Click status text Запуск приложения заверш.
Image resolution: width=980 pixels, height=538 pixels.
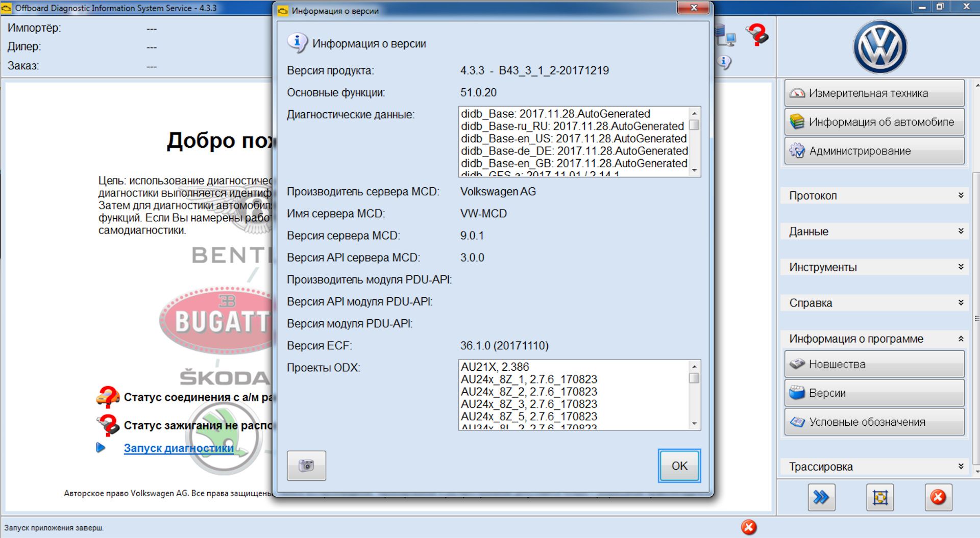54,528
